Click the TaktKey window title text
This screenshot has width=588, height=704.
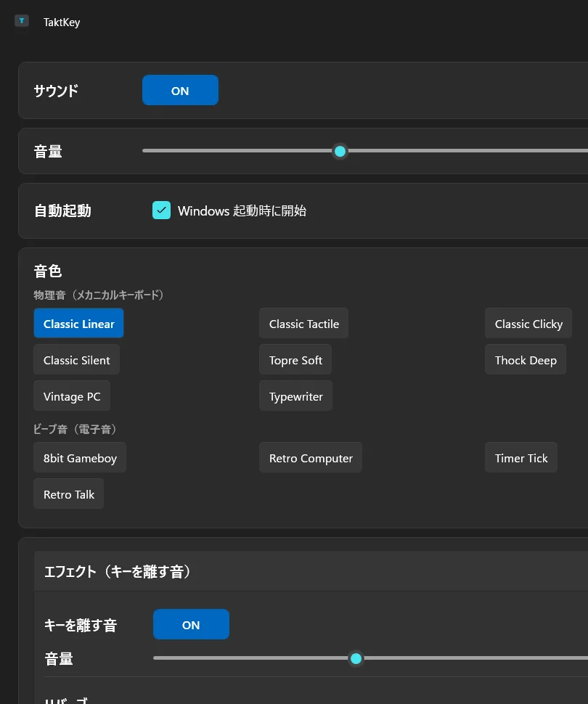coord(62,22)
